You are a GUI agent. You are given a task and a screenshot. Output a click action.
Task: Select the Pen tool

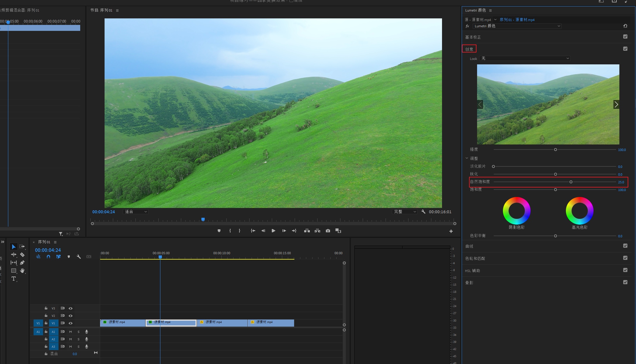coord(22,263)
